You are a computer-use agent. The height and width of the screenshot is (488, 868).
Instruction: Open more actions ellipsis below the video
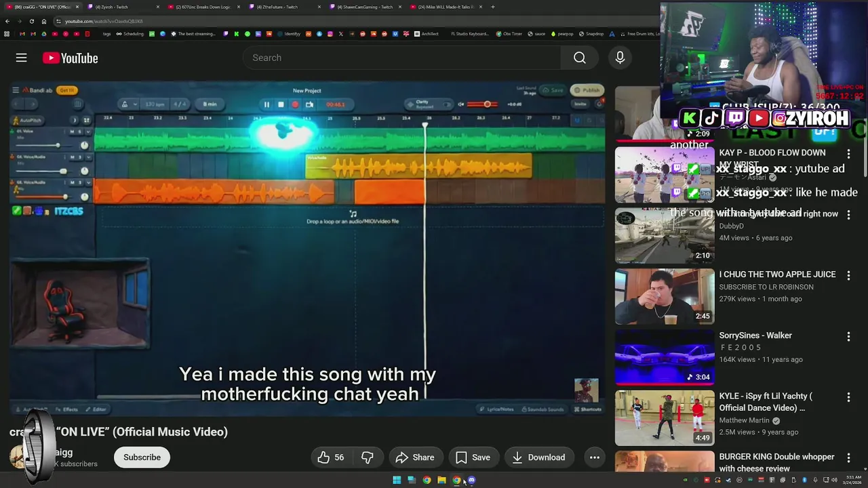click(595, 457)
